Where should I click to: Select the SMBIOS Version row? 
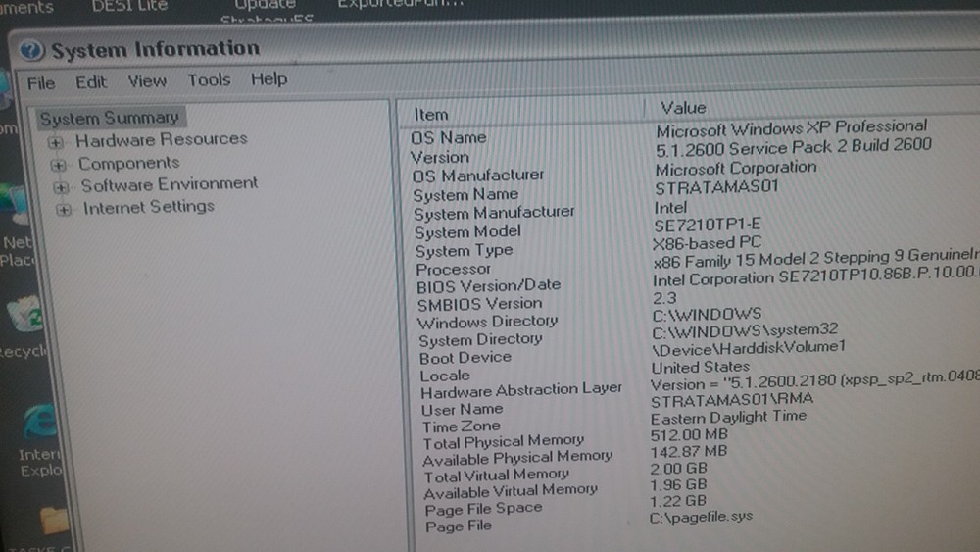pyautogui.click(x=479, y=305)
